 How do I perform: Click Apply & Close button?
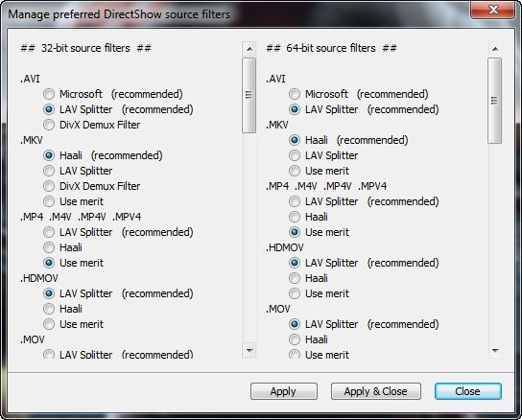(376, 391)
